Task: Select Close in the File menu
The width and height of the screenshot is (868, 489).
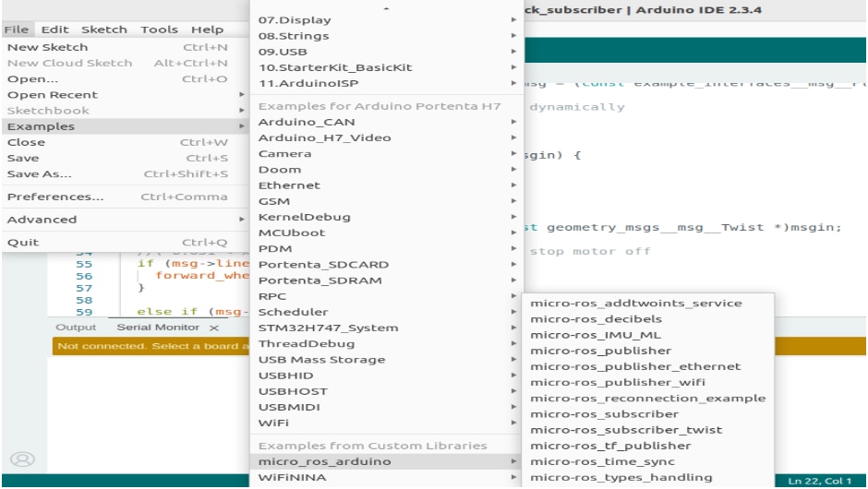Action: [x=125, y=142]
